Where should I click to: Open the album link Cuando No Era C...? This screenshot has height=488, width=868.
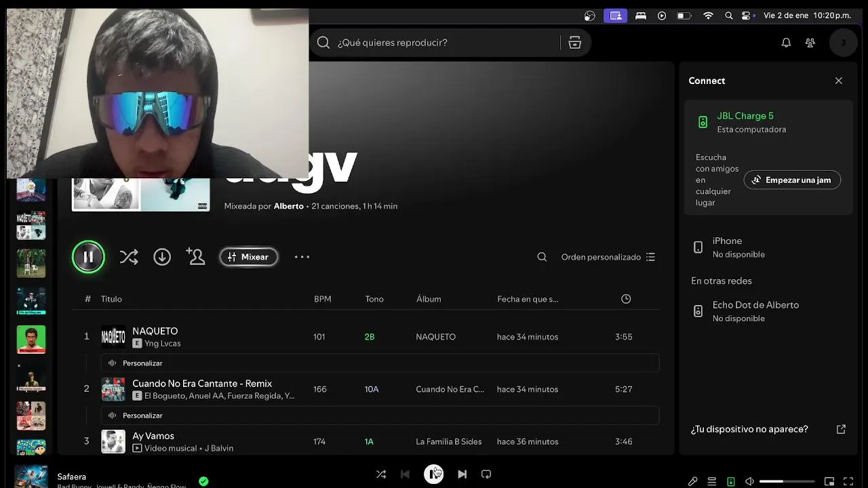[450, 389]
